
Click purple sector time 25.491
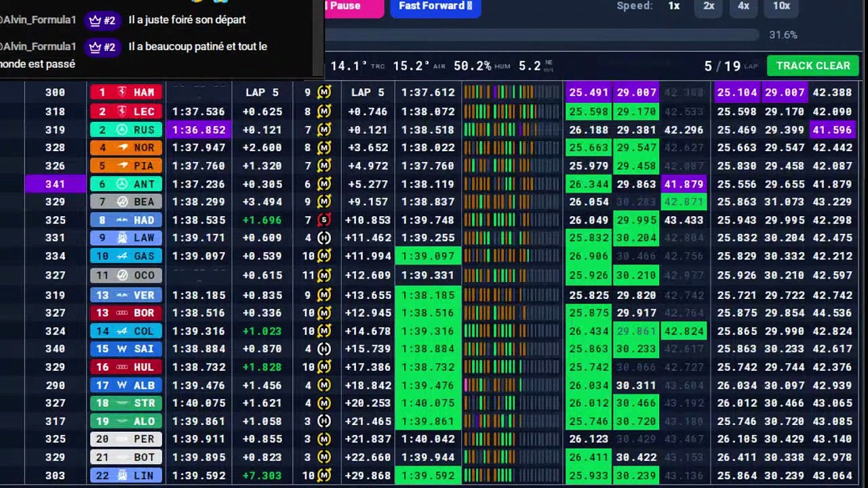(589, 93)
